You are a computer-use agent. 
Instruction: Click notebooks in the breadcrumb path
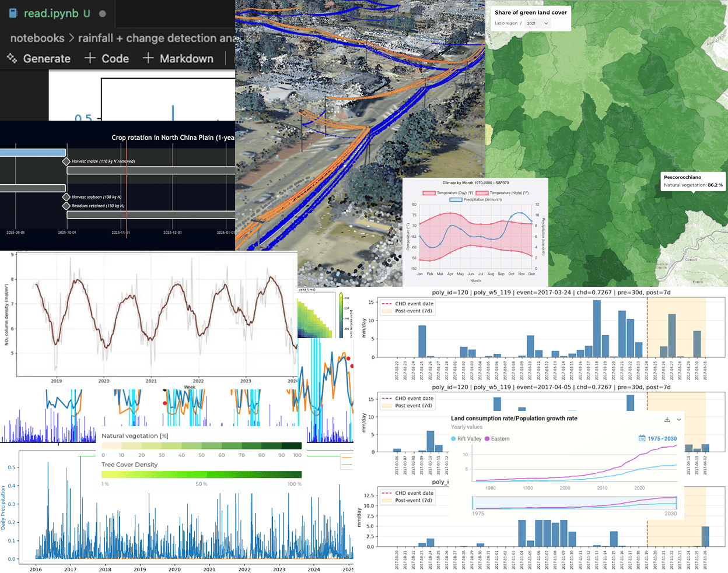[x=37, y=38]
